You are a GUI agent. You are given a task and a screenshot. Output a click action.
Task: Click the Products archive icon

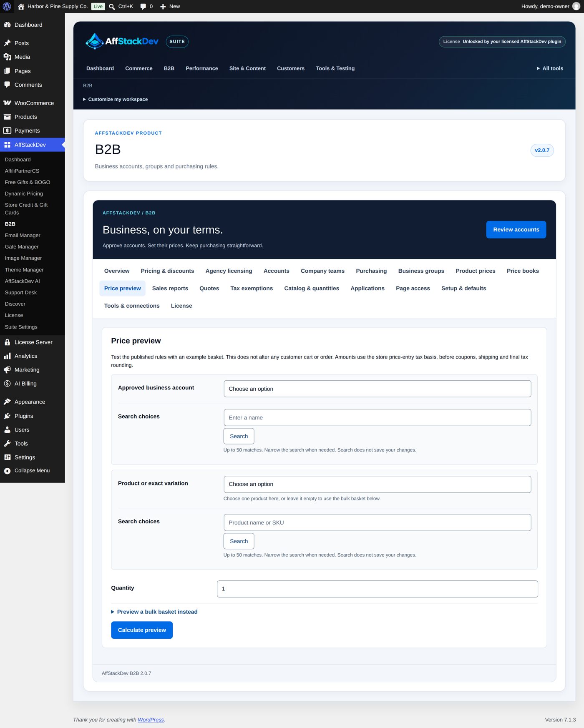[7, 117]
